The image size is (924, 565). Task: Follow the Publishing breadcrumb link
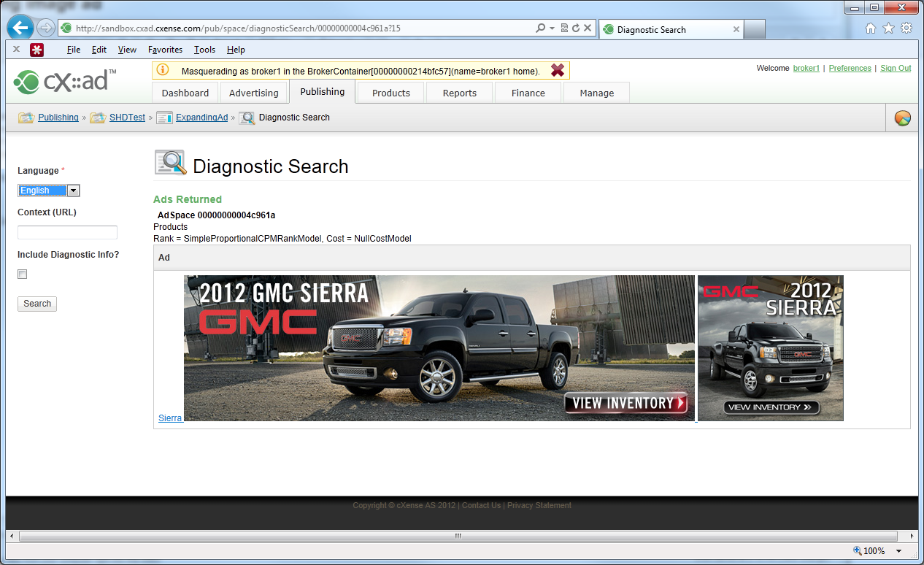pos(58,118)
